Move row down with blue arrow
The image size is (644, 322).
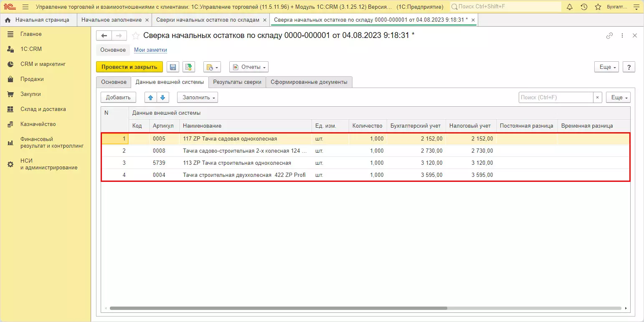(163, 98)
